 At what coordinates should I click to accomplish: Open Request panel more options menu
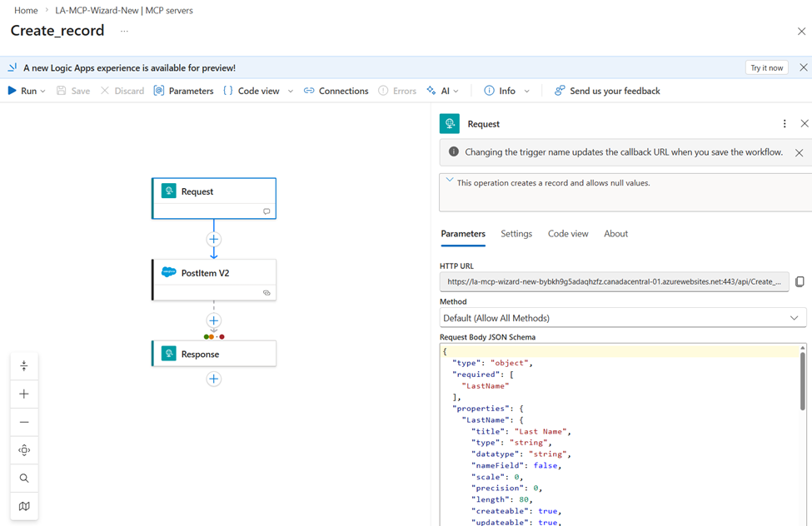(x=785, y=124)
